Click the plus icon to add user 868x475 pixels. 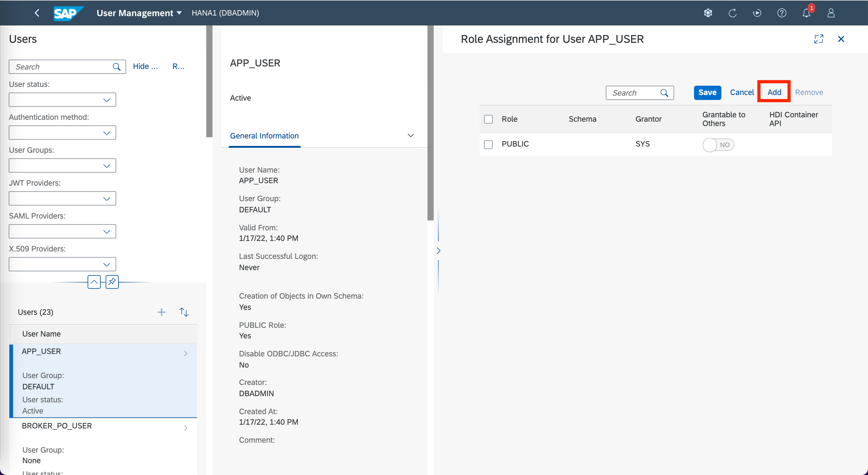162,312
